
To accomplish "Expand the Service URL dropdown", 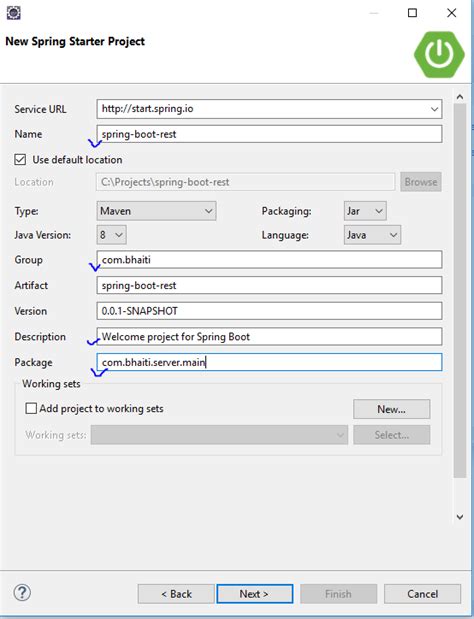I will [434, 109].
